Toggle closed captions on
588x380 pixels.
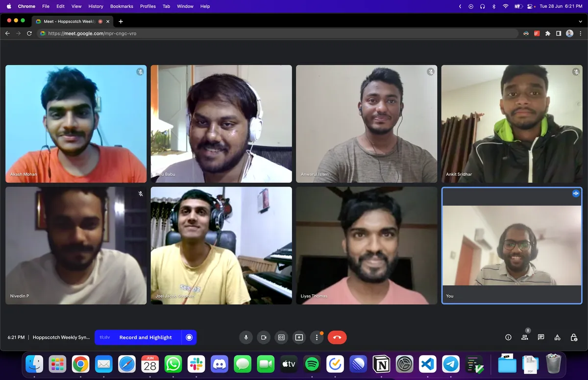(x=281, y=337)
